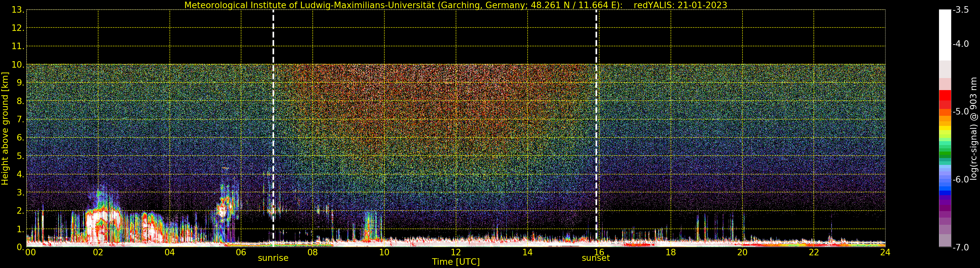
Task: Click the colorbar tick label -6.0
Action: [960, 180]
